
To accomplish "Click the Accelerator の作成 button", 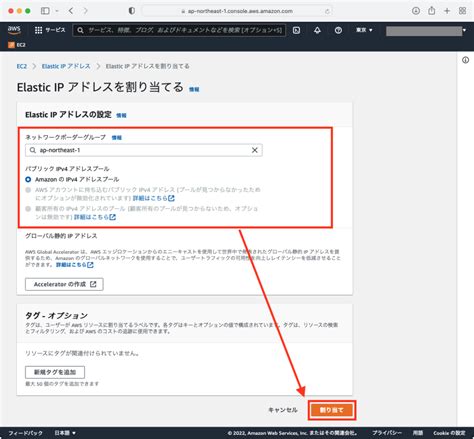I will tap(64, 284).
